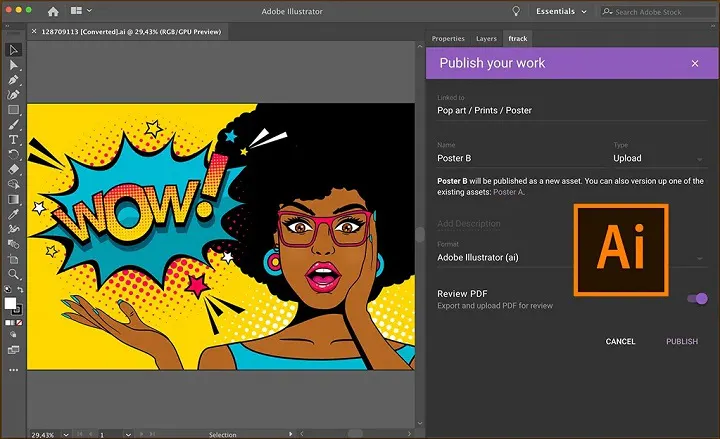
Task: Open Arrange Documents layout menu
Action: pos(81,11)
